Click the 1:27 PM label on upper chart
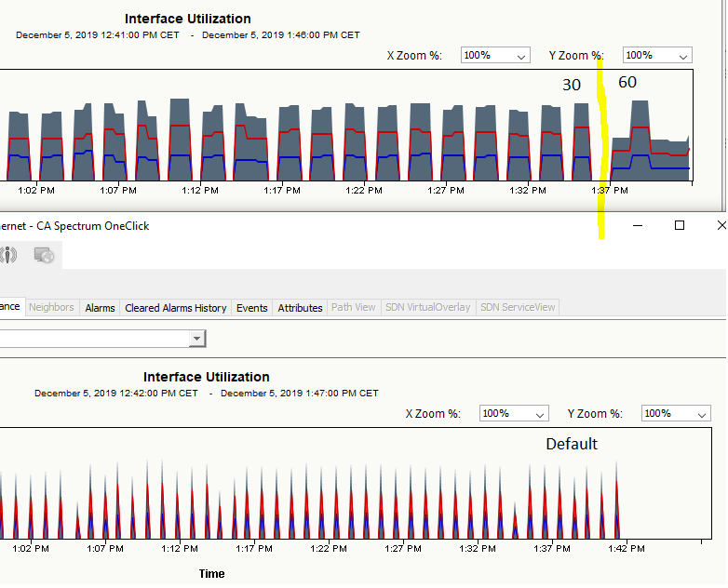728x588 pixels. click(x=446, y=191)
